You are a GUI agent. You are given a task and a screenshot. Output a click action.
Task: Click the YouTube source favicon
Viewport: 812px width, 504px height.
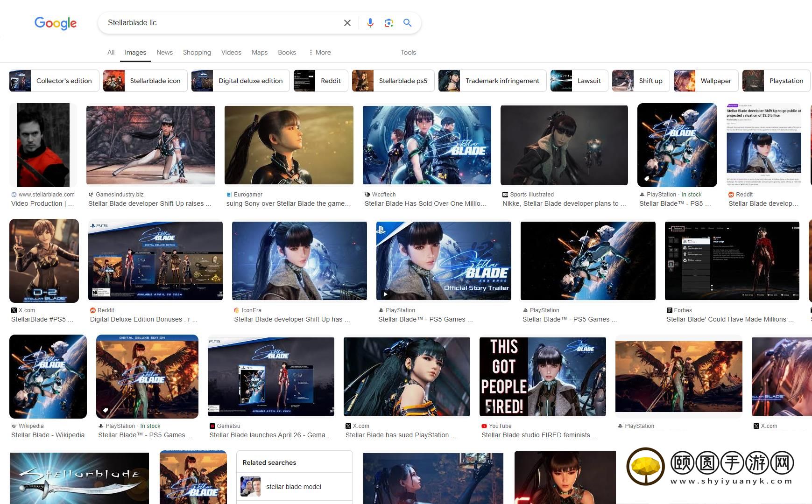[484, 426]
